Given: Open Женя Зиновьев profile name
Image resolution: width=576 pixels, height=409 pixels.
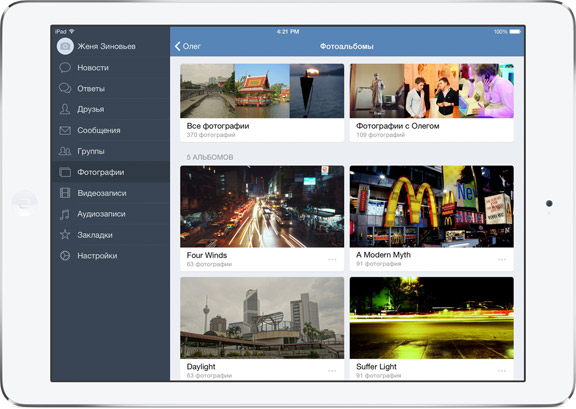Looking at the screenshot, I should tap(107, 46).
